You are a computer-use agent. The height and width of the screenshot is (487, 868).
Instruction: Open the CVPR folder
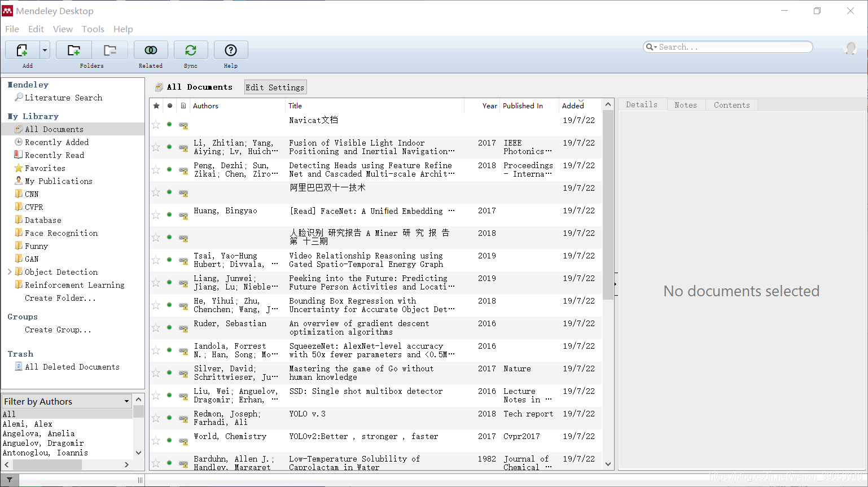click(34, 207)
